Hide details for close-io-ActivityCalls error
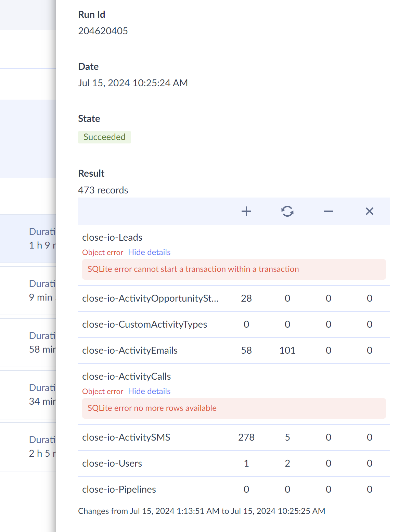This screenshot has height=532, width=411. click(x=149, y=391)
